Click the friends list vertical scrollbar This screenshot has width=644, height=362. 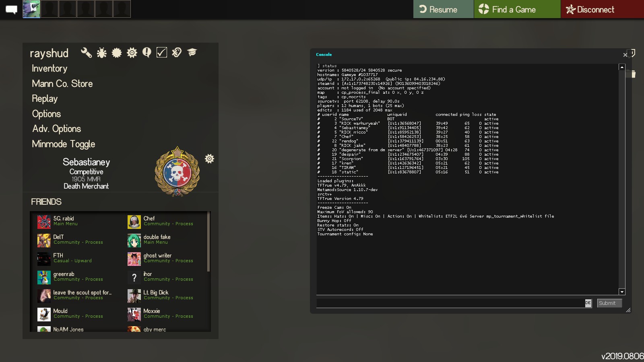208,241
